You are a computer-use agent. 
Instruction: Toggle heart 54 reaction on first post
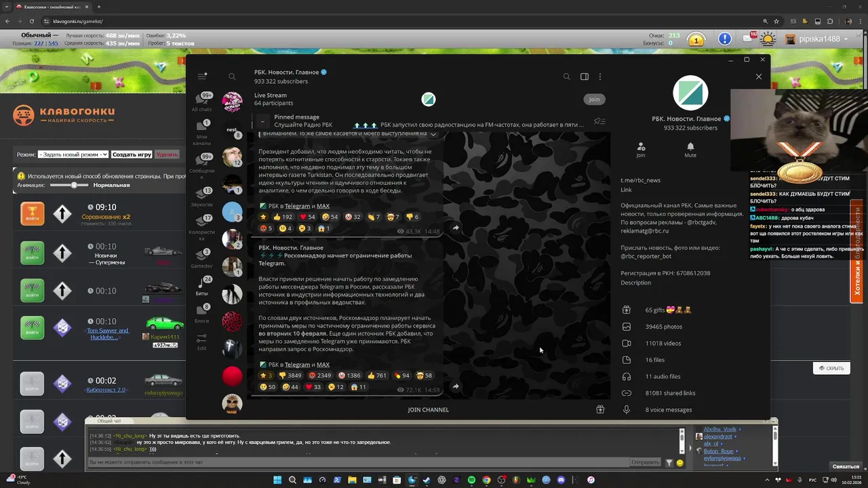[307, 217]
